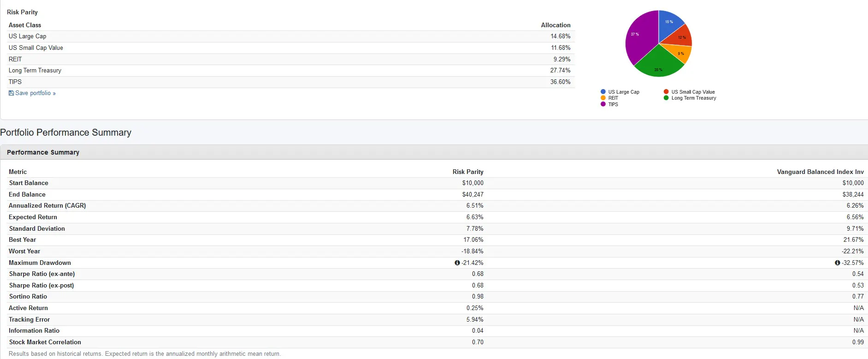Click the purple TIPS legend dot
The image size is (868, 359).
603,104
